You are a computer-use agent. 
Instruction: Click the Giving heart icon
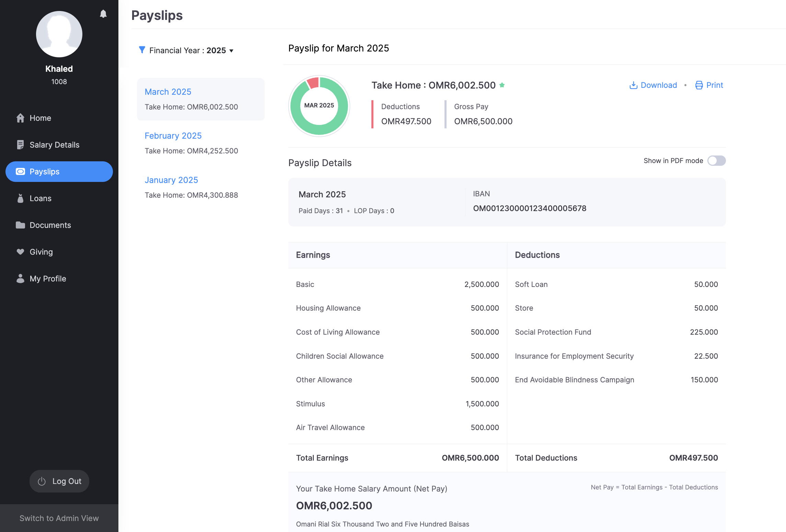(20, 252)
